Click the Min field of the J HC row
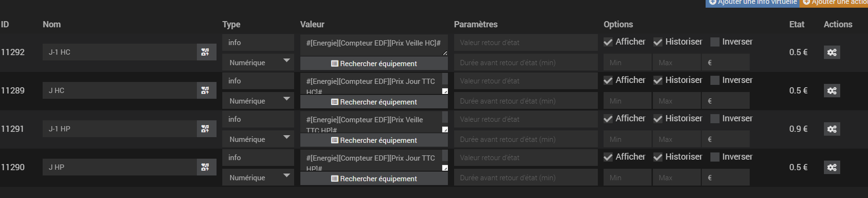This screenshot has width=868, height=198. (627, 101)
